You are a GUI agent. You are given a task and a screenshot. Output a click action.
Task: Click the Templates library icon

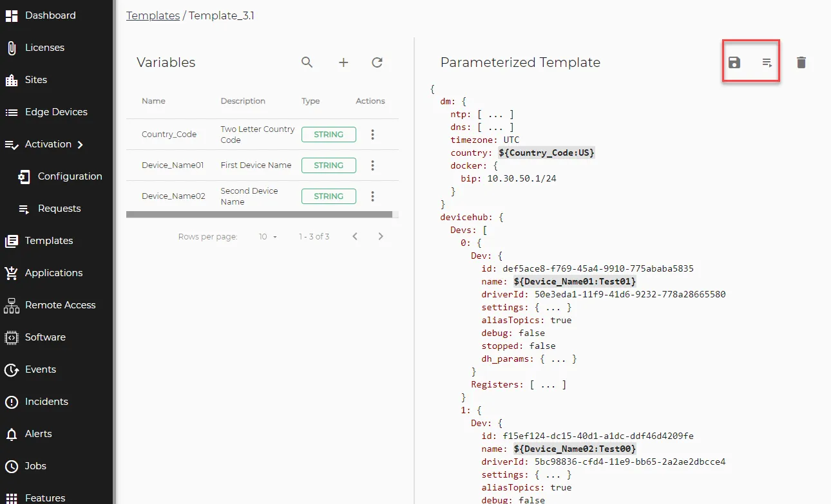point(12,241)
